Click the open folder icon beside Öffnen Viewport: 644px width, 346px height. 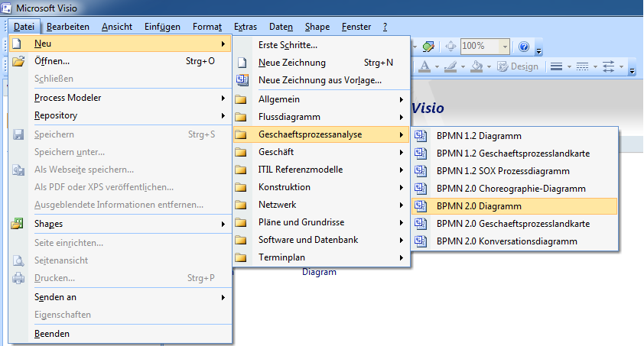(x=18, y=62)
